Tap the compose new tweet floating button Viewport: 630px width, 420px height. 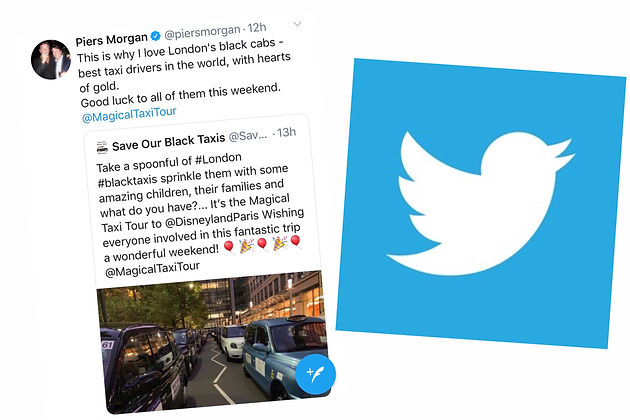point(315,374)
